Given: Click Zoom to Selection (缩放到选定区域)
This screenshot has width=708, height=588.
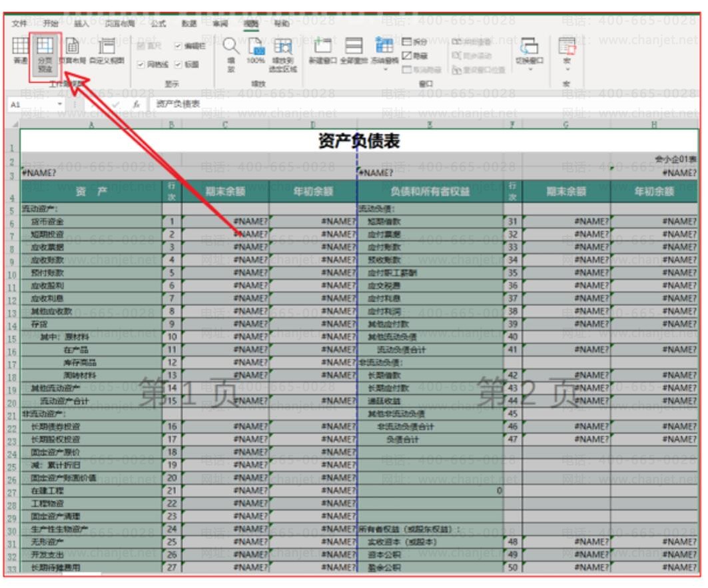Looking at the screenshot, I should point(284,53).
